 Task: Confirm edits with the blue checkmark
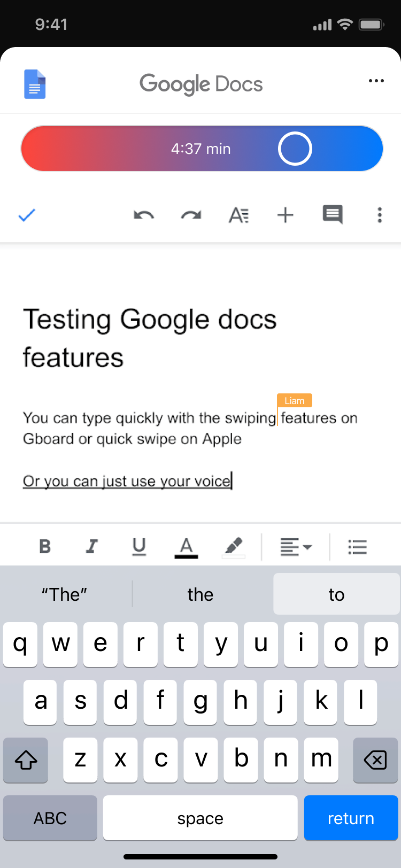tap(27, 215)
